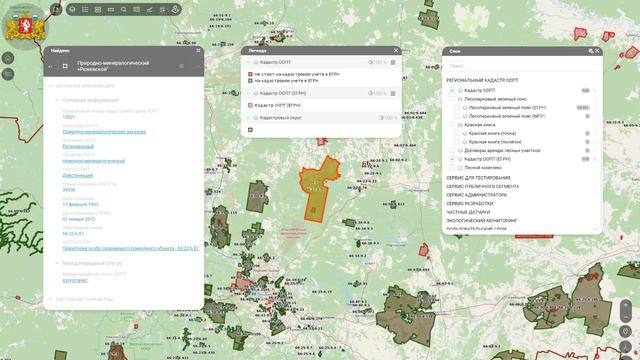Toggle Лесопарковый зеленый пояс group checkbox
Screen dimensions: 640x360
pyautogui.click(x=452, y=99)
